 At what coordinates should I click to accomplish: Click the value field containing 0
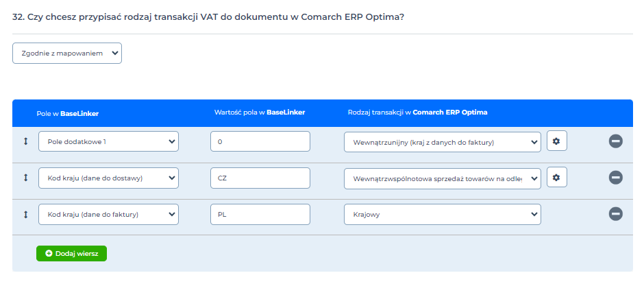[260, 141]
